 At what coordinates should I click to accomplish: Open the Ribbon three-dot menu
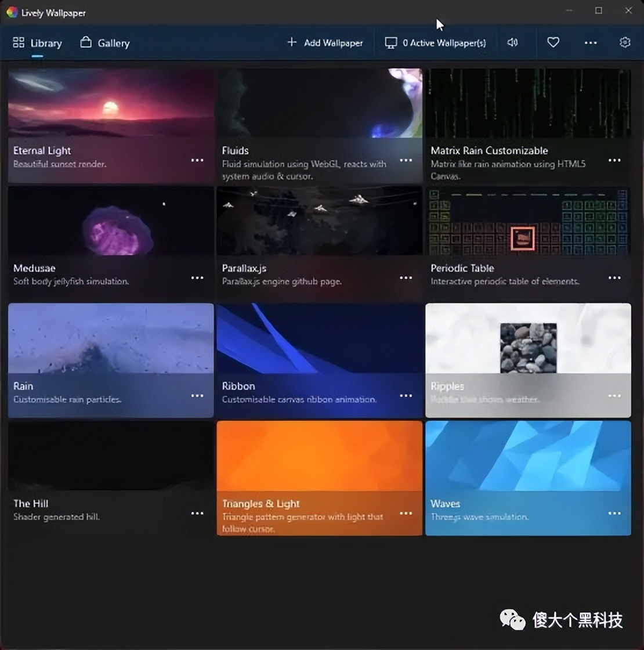(406, 395)
